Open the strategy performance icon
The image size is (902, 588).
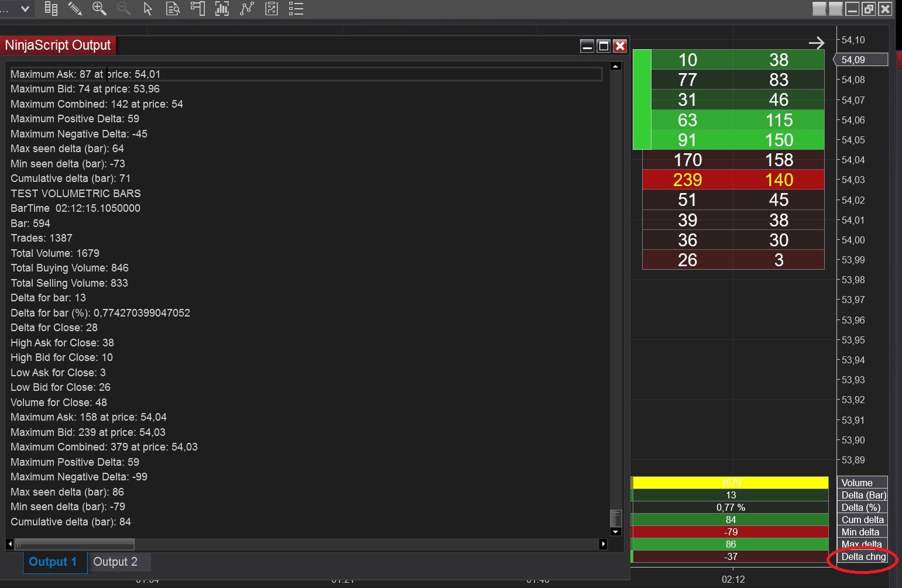tap(272, 9)
